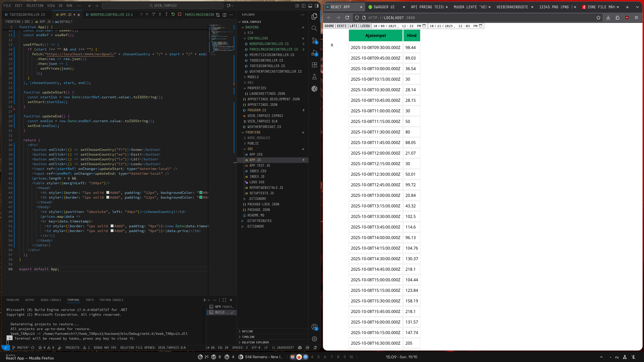Expand the OUTLINE section

247,331
